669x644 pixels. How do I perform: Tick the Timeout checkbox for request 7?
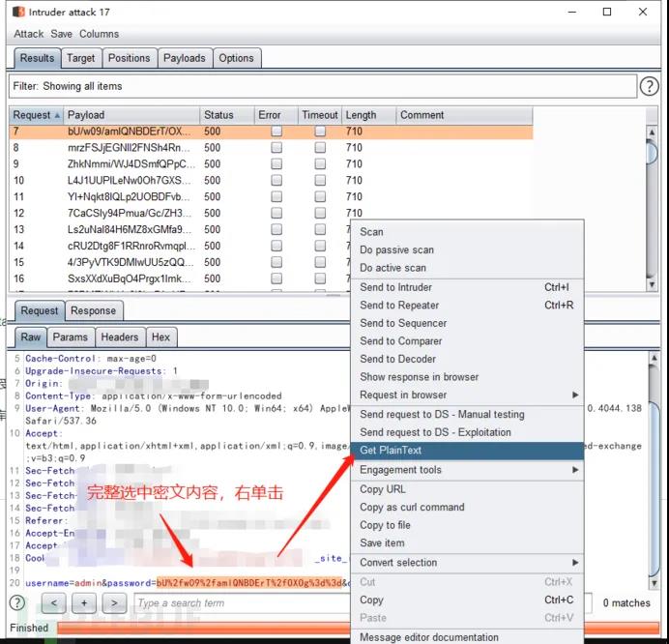tap(320, 131)
